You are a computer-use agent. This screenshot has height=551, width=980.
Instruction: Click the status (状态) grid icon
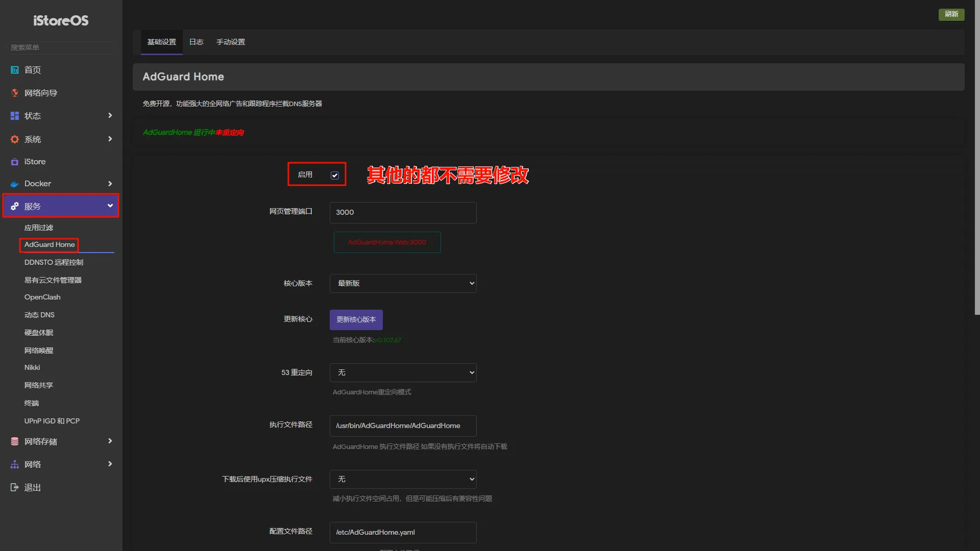click(x=15, y=116)
